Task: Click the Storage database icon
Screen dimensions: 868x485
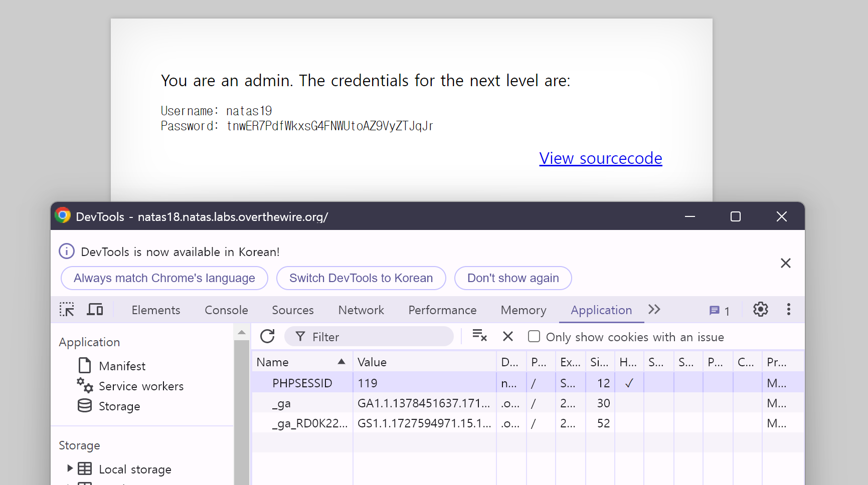Action: pyautogui.click(x=85, y=405)
